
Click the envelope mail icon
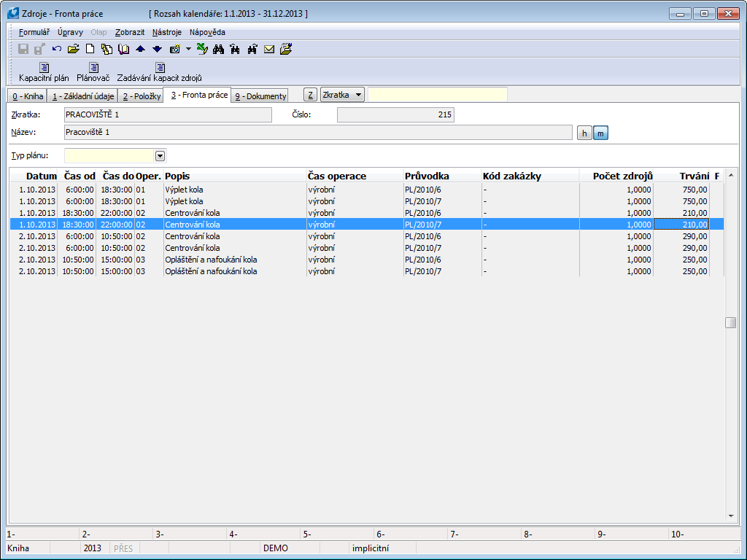tap(269, 49)
